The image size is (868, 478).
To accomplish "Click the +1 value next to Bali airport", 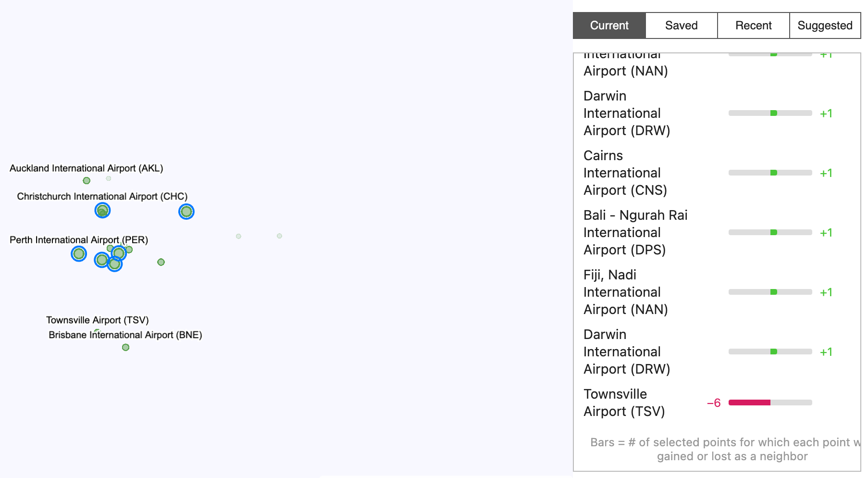I will coord(826,233).
